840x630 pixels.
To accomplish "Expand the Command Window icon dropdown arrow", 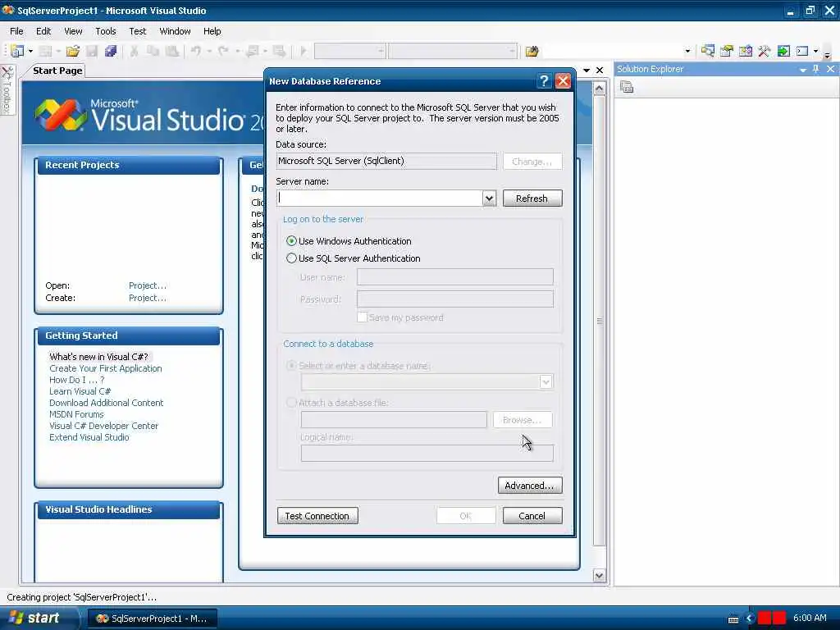I will pyautogui.click(x=816, y=51).
